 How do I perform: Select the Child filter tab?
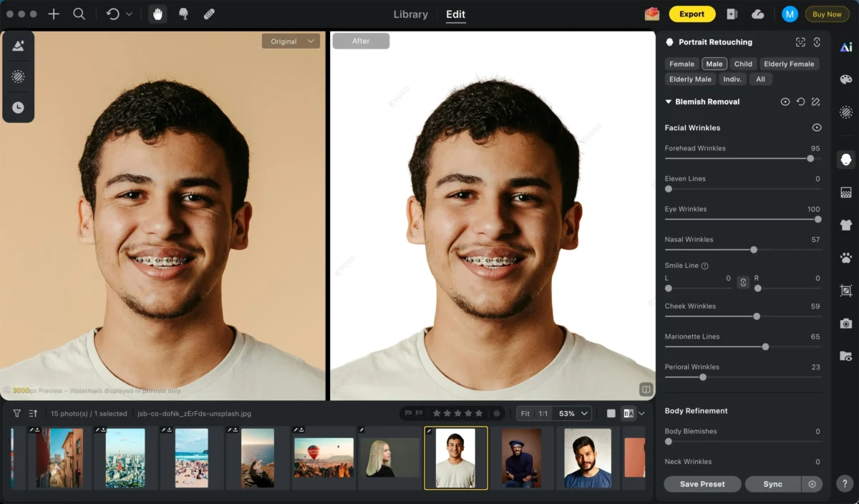coord(743,64)
